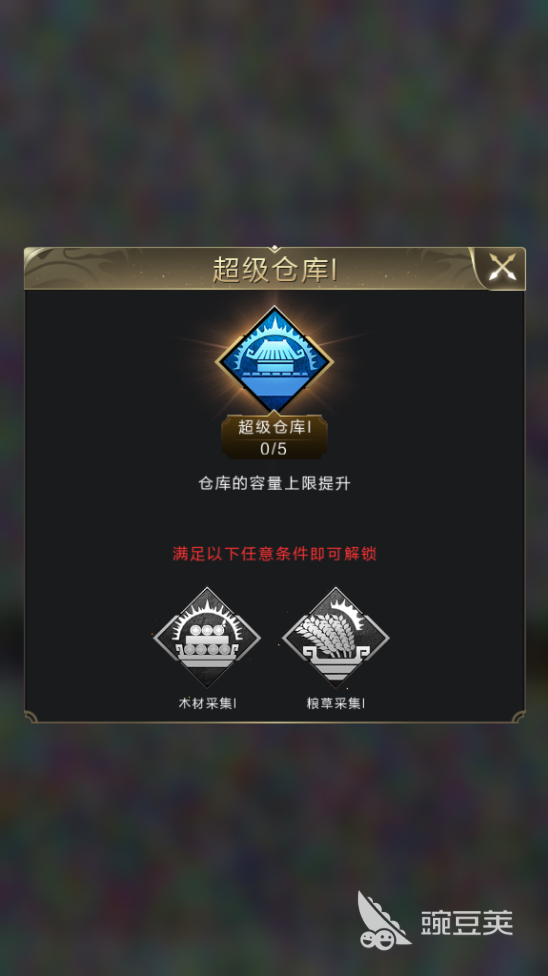Click the swirl ornament beside the X button

coord(448,268)
